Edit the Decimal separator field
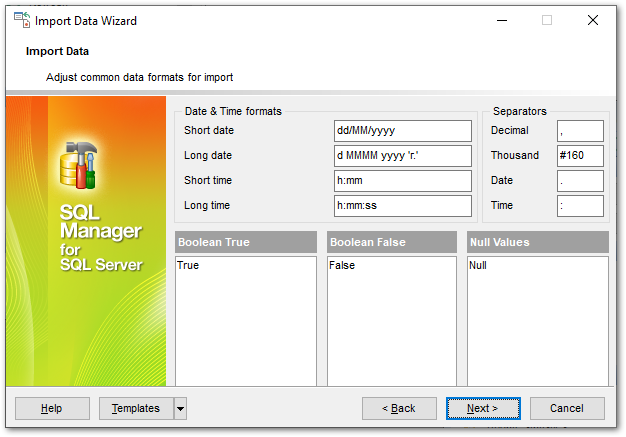 (x=580, y=131)
